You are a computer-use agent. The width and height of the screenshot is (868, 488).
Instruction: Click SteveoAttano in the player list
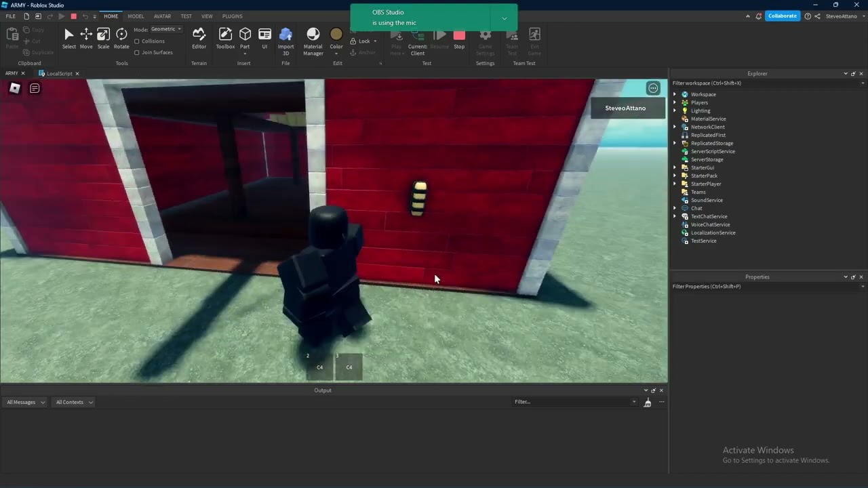[625, 108]
